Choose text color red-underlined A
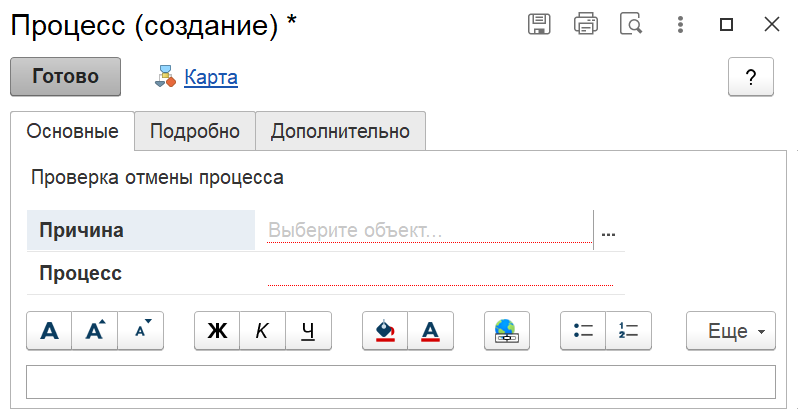 pos(431,331)
